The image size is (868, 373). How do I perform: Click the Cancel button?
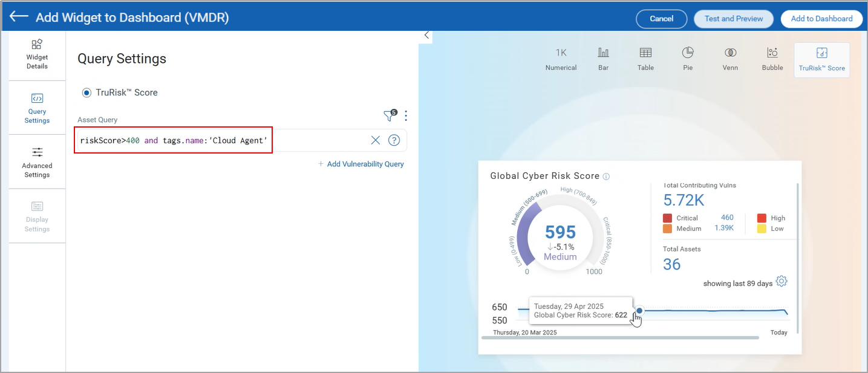click(x=662, y=19)
